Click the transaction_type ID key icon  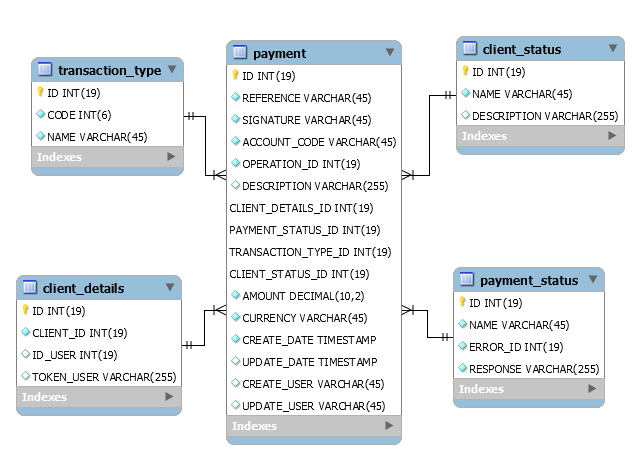40,92
